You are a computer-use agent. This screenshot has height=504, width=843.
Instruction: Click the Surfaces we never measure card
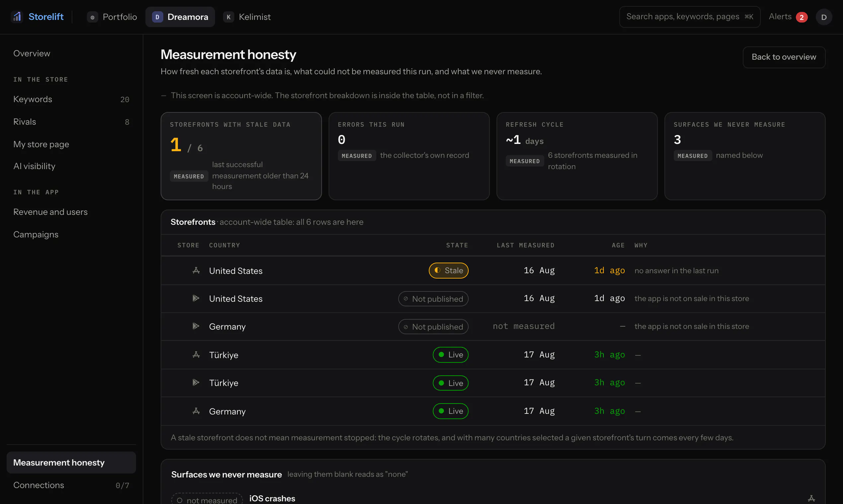pyautogui.click(x=745, y=156)
